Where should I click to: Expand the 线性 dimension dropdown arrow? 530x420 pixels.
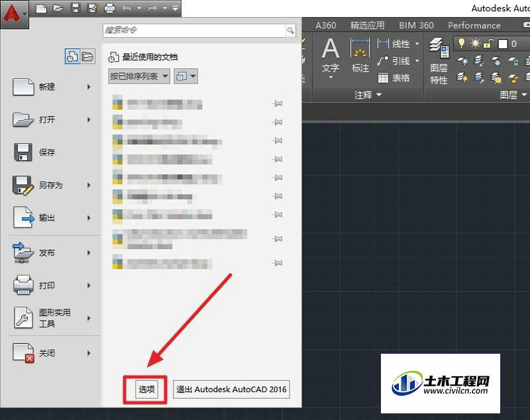(417, 44)
